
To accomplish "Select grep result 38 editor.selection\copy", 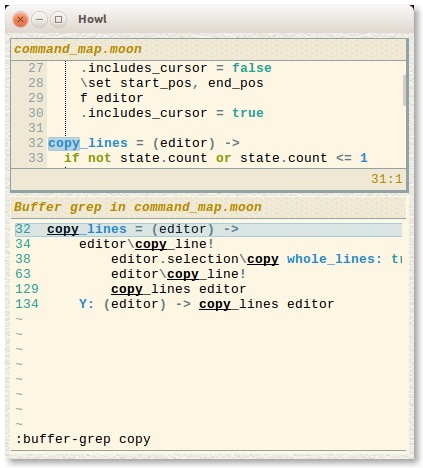I will [x=208, y=259].
